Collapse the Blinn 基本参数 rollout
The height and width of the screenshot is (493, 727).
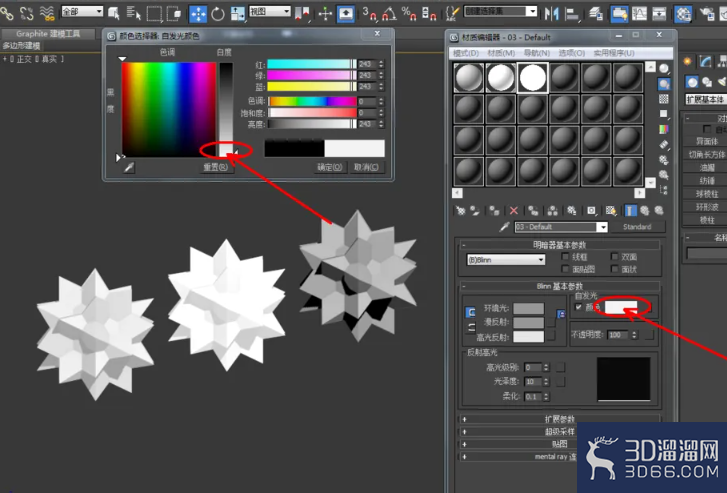(x=560, y=286)
